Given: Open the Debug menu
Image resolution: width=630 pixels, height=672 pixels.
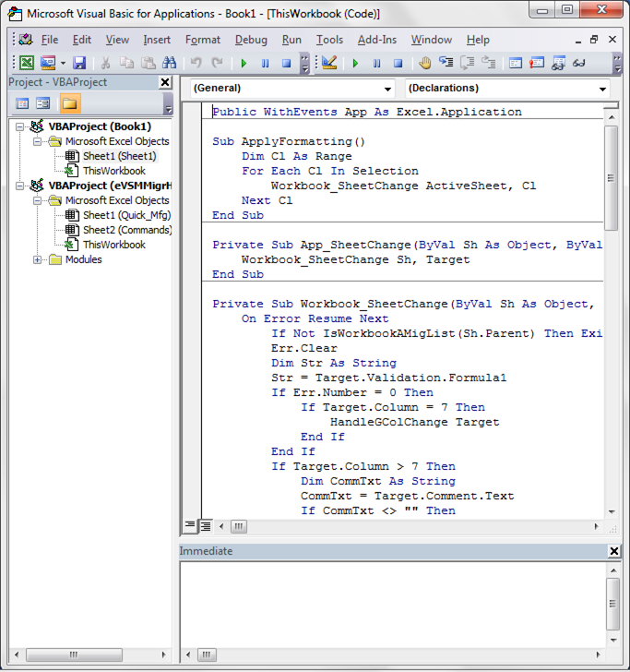Looking at the screenshot, I should [x=251, y=40].
